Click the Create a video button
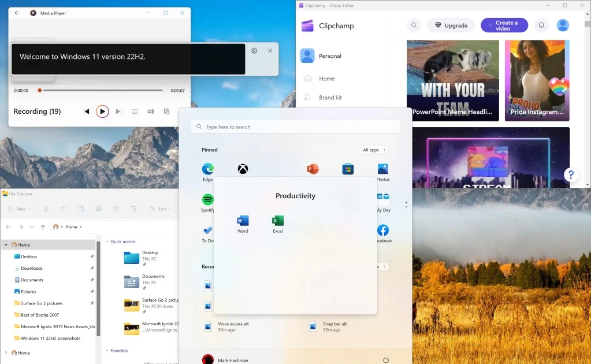Image resolution: width=591 pixels, height=364 pixels. click(x=504, y=25)
